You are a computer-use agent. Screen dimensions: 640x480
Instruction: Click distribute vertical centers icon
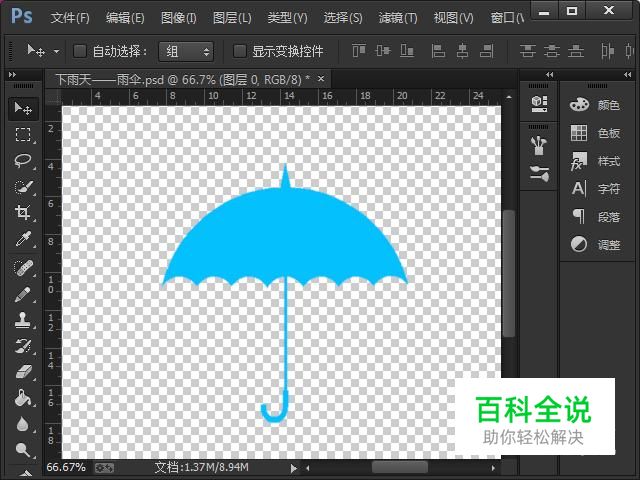(x=552, y=51)
